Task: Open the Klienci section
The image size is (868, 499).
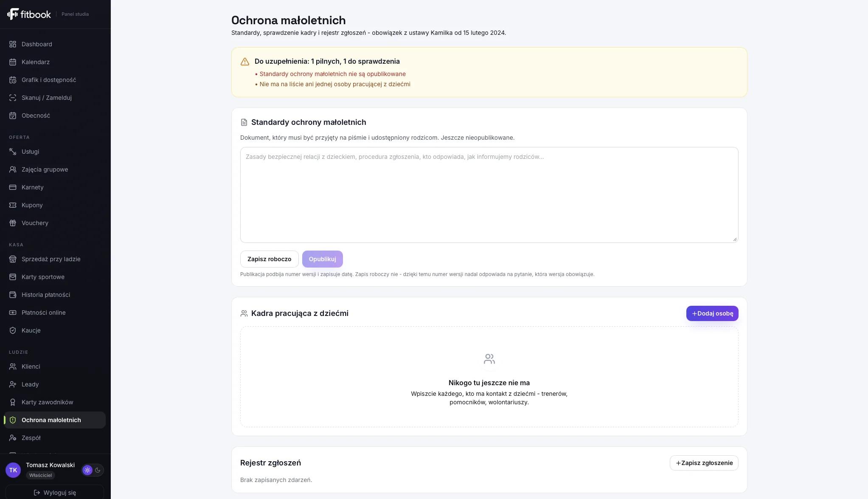Action: coord(55,366)
